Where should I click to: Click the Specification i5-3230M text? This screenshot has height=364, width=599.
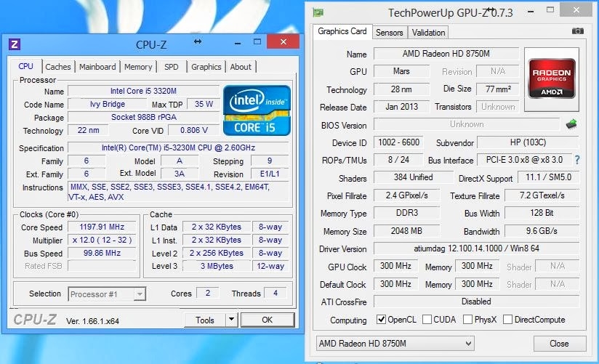(x=178, y=147)
